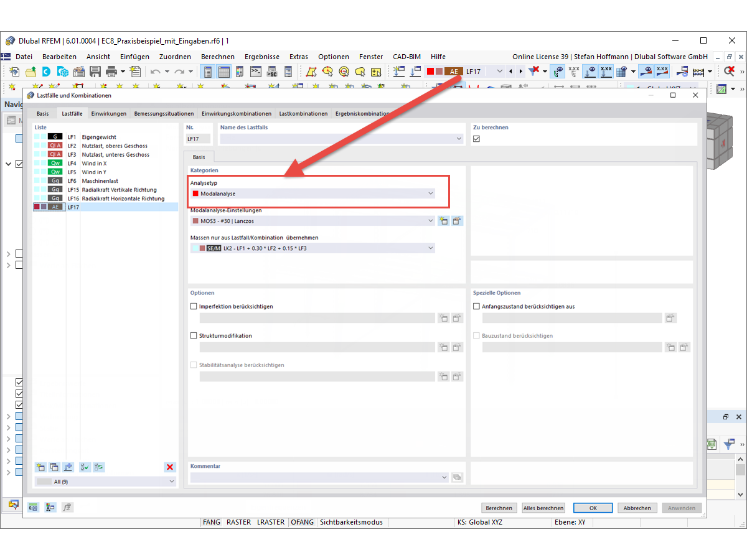The width and height of the screenshot is (747, 560).
Task: Click the save icon in the toolbar
Action: 95,72
